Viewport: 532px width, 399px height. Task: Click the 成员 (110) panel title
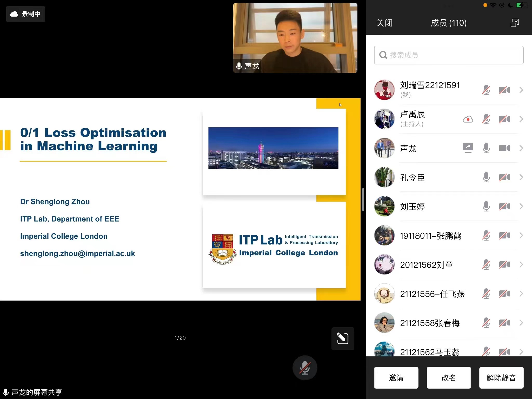(449, 23)
